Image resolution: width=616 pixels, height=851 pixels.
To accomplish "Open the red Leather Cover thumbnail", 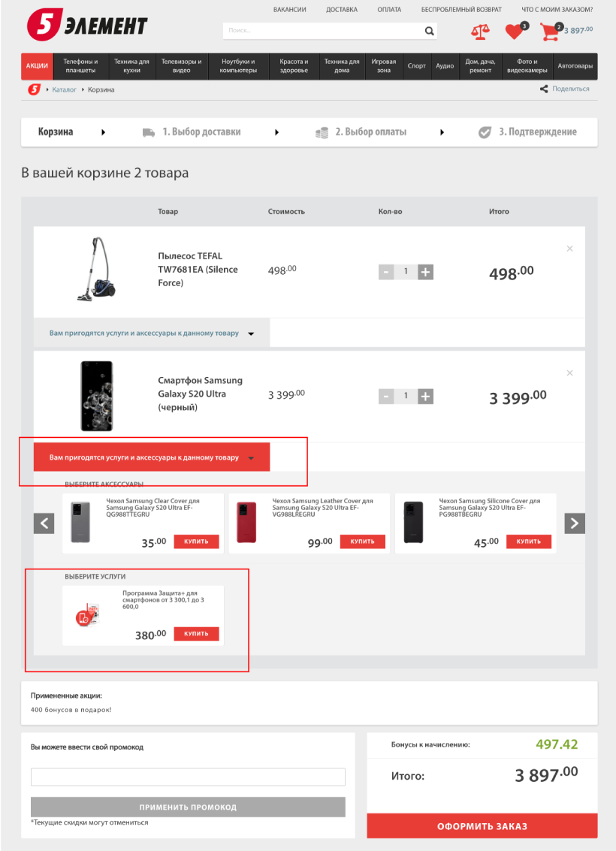I will click(x=246, y=523).
